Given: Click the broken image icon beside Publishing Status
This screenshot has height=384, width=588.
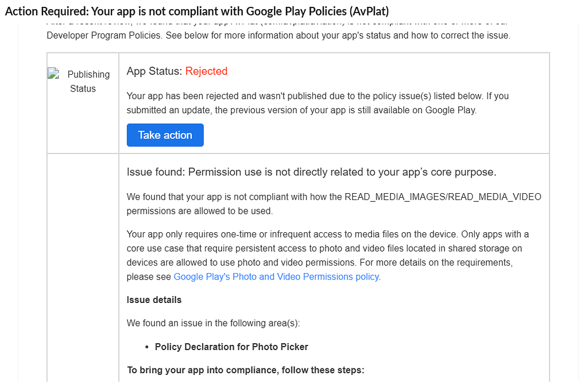Looking at the screenshot, I should click(53, 73).
